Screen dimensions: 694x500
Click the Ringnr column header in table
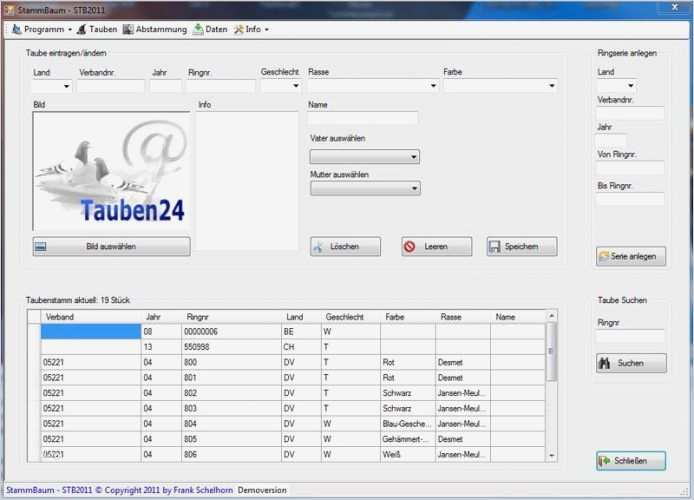[231, 317]
